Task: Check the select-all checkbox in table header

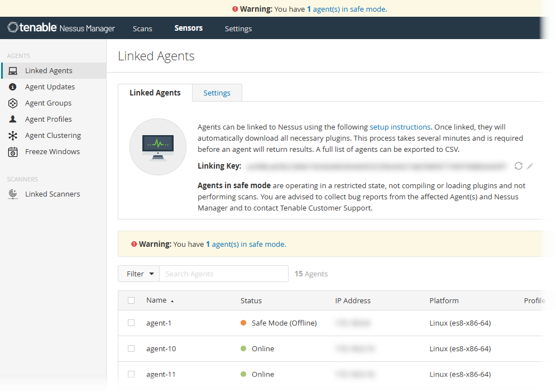Action: [x=131, y=300]
